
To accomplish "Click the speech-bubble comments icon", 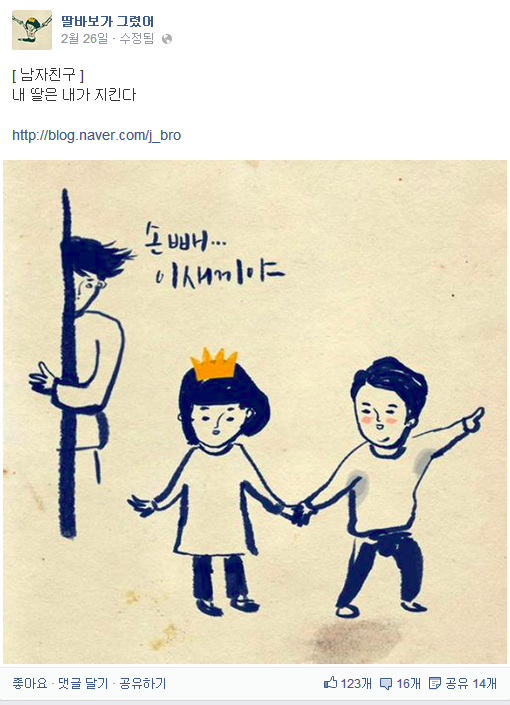I will (x=386, y=684).
